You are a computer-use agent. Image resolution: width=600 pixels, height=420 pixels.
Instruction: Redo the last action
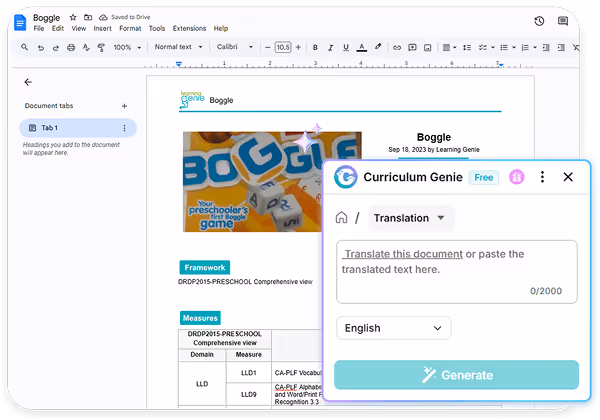tap(55, 47)
